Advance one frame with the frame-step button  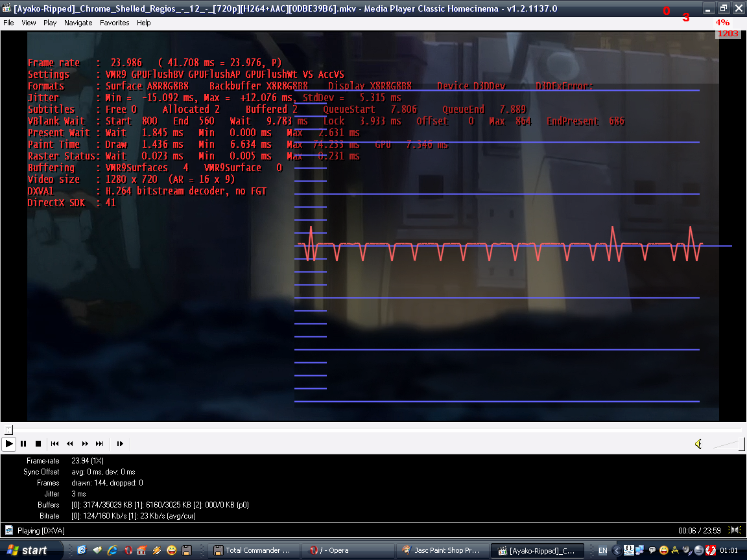[x=120, y=444]
